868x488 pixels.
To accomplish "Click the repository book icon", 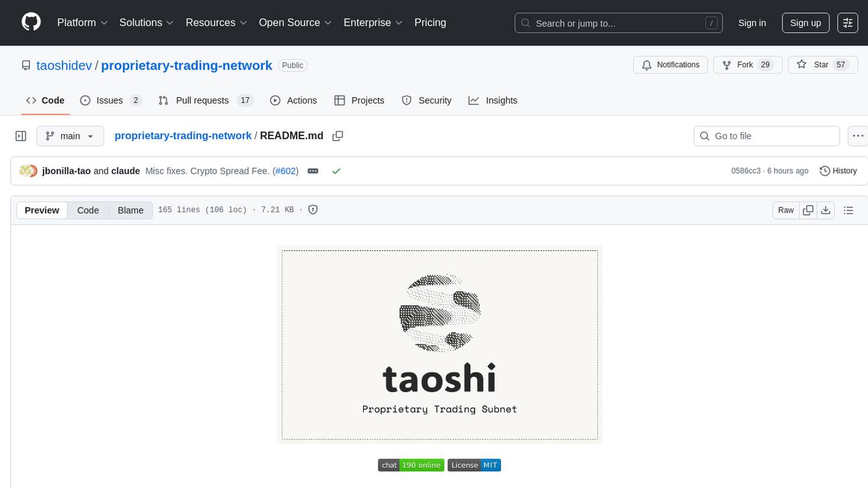I will pos(26,65).
